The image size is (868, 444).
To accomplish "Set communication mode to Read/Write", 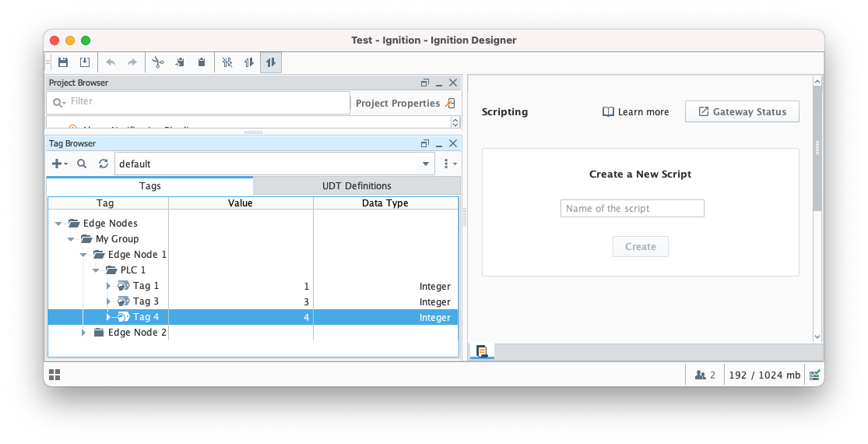I will pos(271,62).
